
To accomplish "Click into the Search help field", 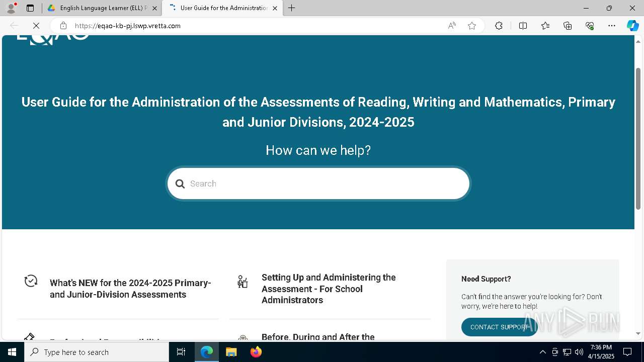I will (x=318, y=184).
